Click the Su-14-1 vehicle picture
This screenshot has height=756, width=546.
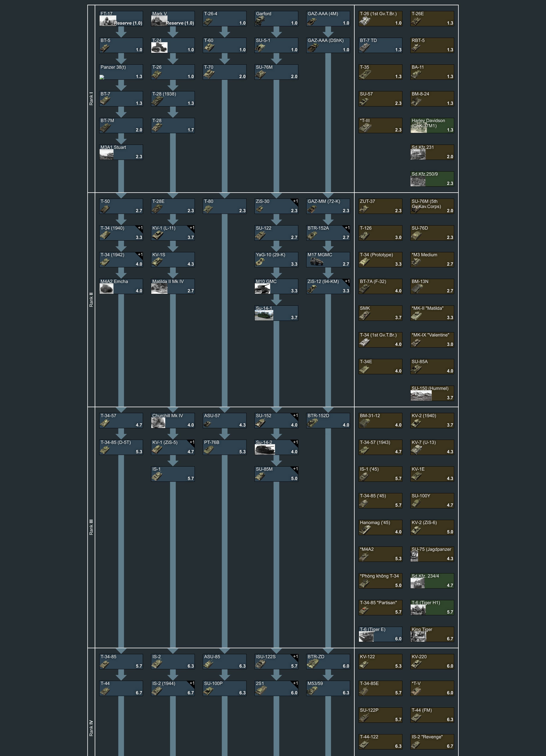(x=264, y=315)
